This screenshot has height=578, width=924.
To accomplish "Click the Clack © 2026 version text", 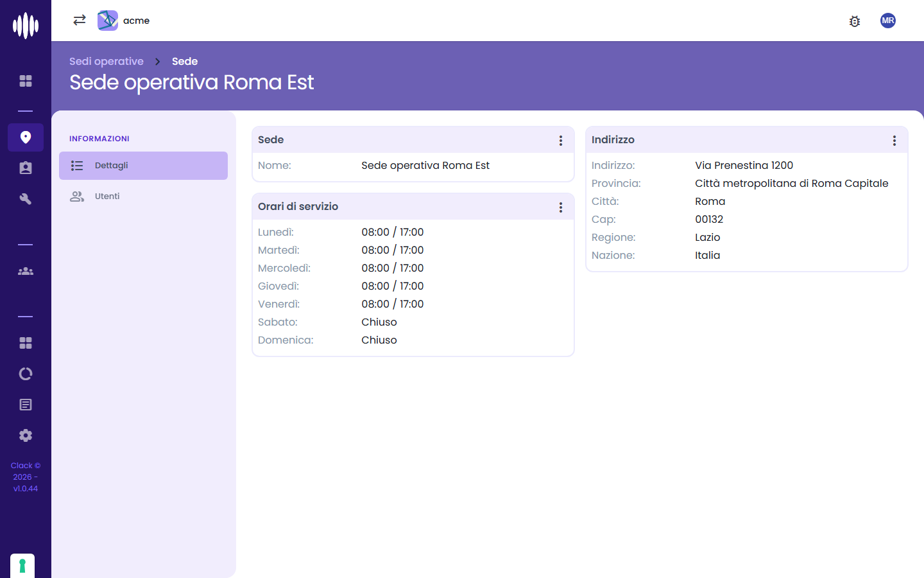I will click(26, 477).
